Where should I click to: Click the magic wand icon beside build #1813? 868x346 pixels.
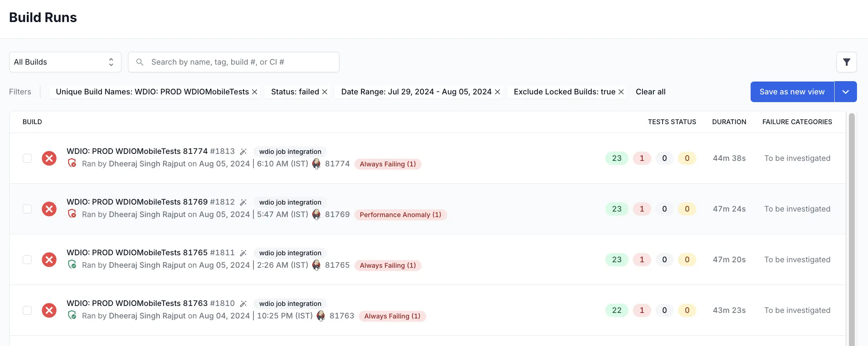[243, 152]
